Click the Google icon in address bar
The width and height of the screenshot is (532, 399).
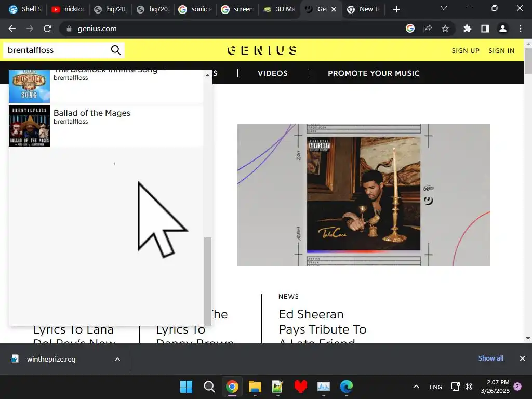410,29
